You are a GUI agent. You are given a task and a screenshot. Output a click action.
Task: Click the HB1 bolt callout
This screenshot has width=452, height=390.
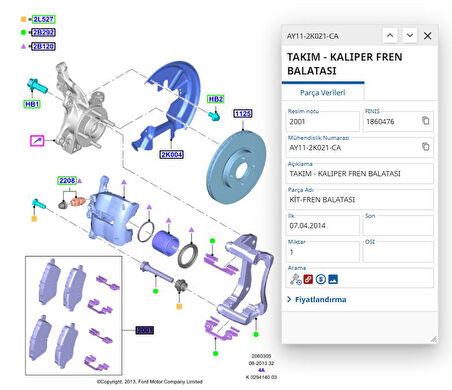[32, 104]
